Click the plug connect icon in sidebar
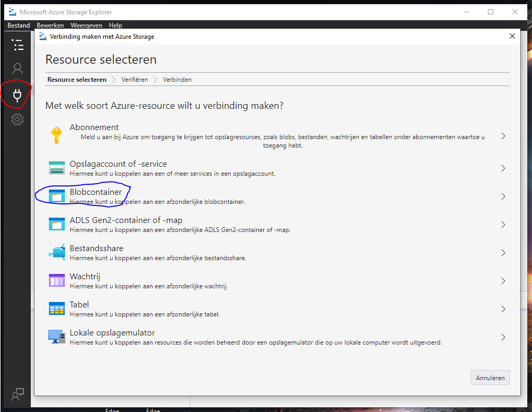Viewport: 532px width, 412px height. click(x=17, y=95)
